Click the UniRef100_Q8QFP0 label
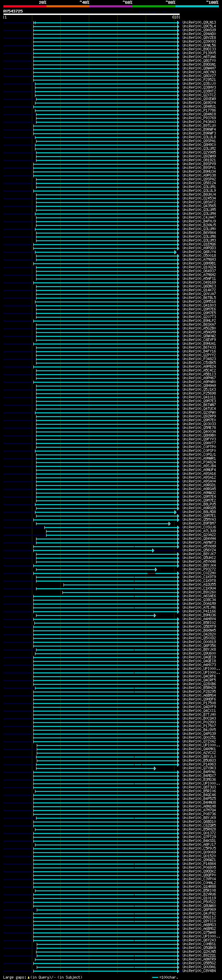The width and height of the screenshot is (222, 980). point(199,875)
